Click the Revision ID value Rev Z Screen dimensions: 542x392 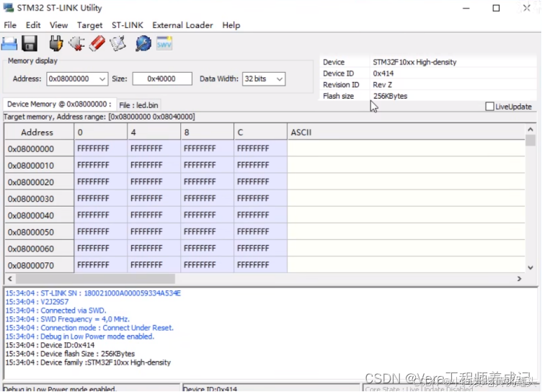click(x=382, y=85)
